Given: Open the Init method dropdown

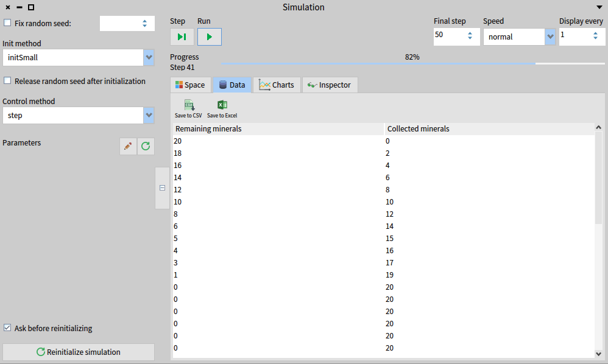Looking at the screenshot, I should [149, 58].
